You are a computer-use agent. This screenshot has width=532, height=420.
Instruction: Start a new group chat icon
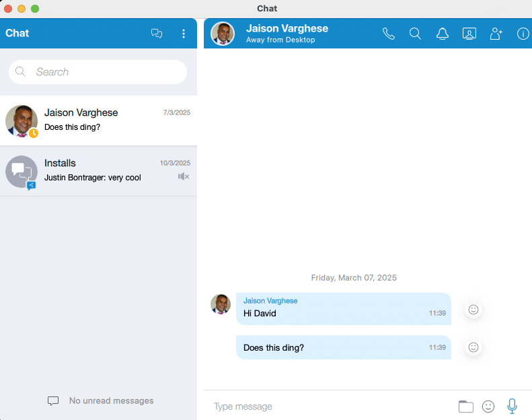click(157, 33)
